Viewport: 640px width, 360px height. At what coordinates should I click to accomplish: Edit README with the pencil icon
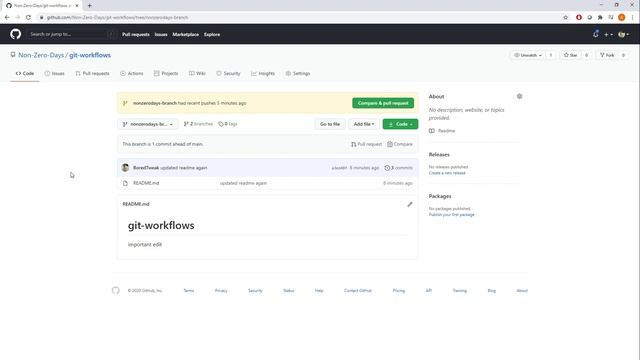coord(410,204)
